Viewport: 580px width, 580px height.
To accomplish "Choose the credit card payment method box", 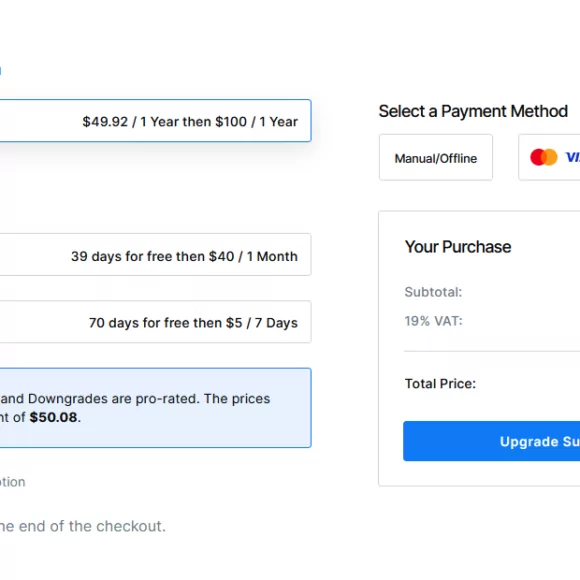I will click(549, 158).
